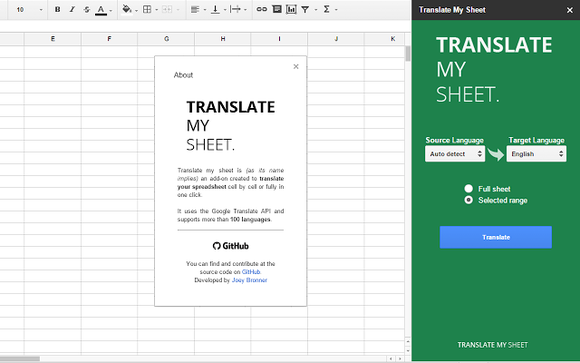
Task: Insert a comment from toolbar
Action: pyautogui.click(x=277, y=9)
